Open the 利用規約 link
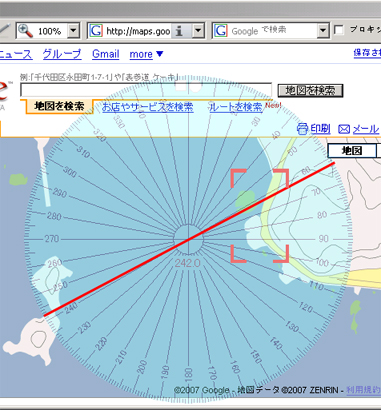The height and width of the screenshot is (410, 381). (x=364, y=390)
